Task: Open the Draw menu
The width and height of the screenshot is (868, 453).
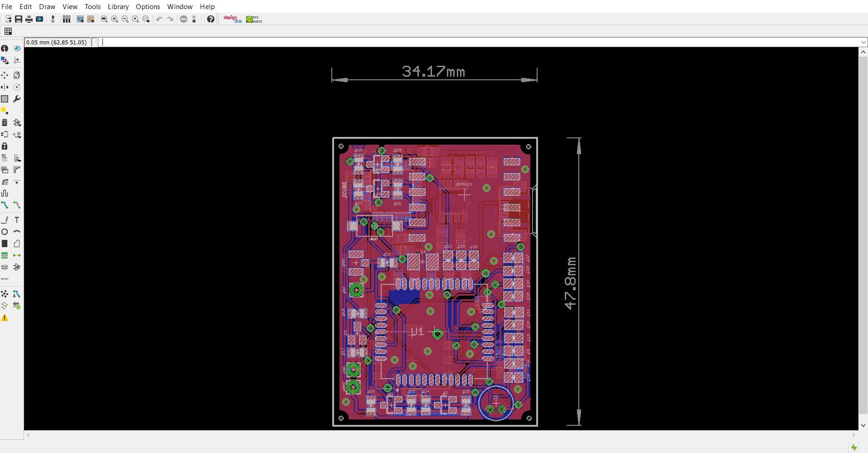Action: (x=47, y=7)
